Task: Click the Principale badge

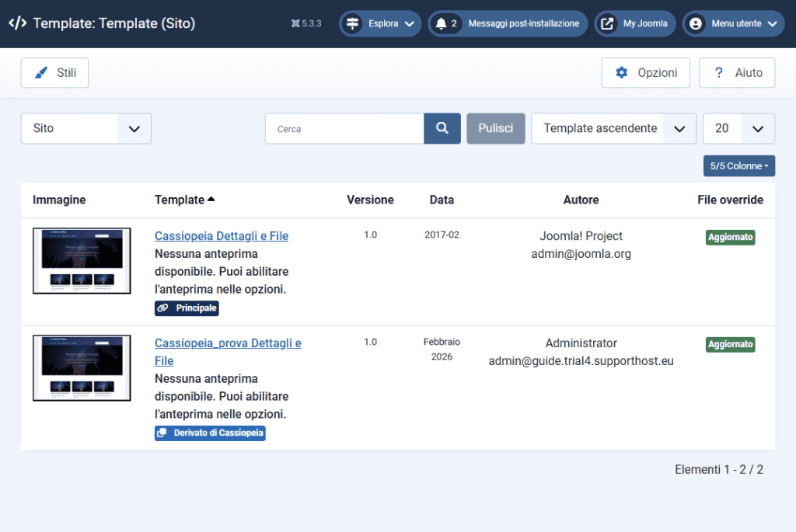Action: [x=187, y=308]
